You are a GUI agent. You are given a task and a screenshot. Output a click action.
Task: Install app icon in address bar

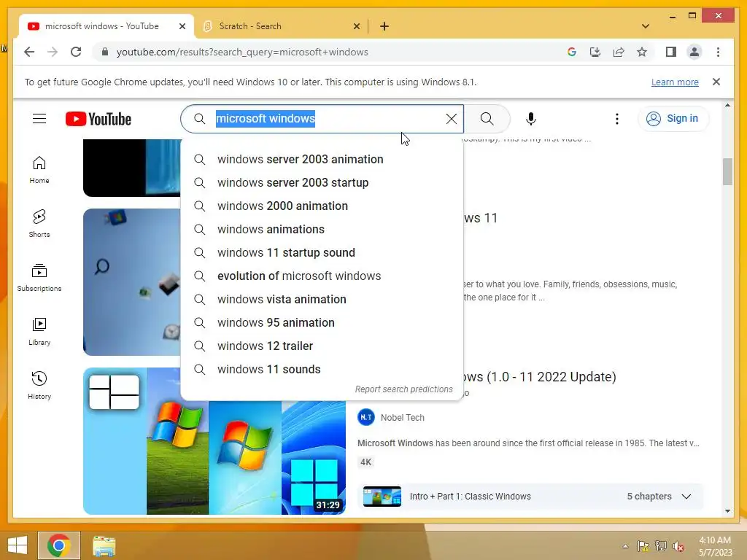pyautogui.click(x=595, y=52)
